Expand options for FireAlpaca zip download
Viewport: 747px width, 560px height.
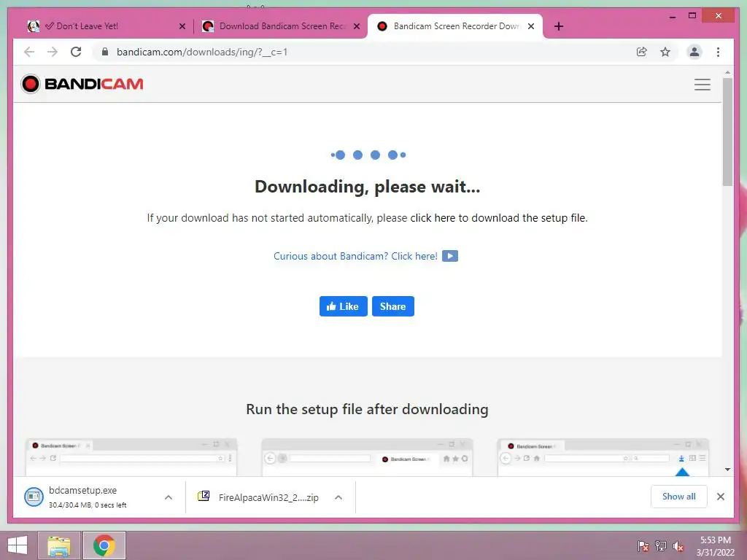[338, 497]
